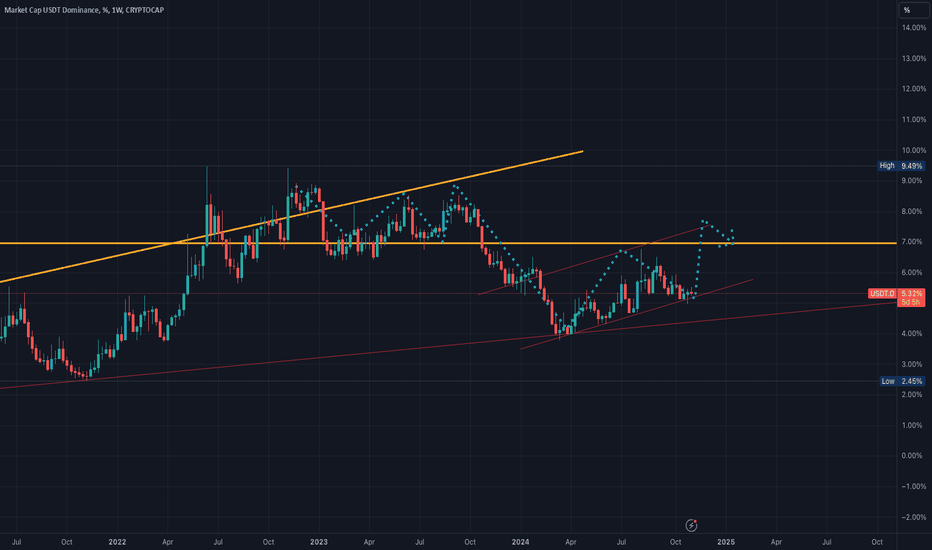This screenshot has height=550, width=932.
Task: Click the lightning event icon on time axis
Action: (x=691, y=525)
